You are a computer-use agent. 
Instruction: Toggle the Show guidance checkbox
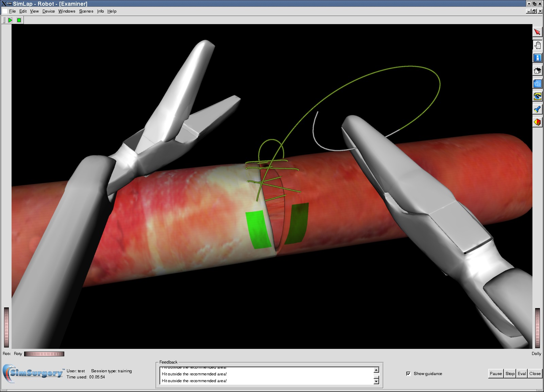pyautogui.click(x=408, y=374)
